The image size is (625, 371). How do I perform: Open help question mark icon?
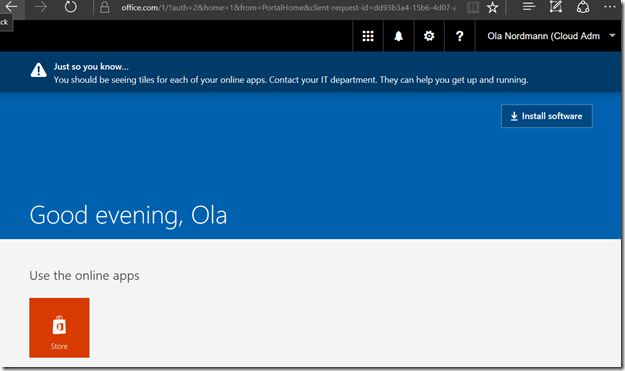(x=460, y=36)
